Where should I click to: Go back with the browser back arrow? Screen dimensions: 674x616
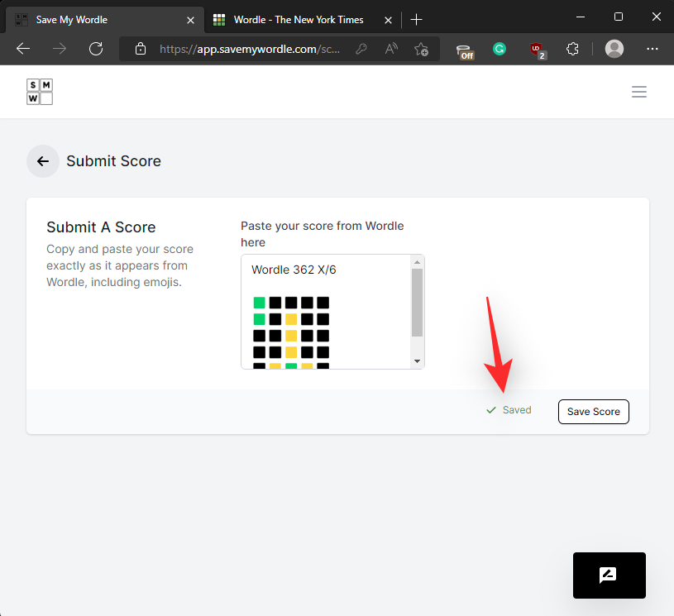[x=23, y=49]
